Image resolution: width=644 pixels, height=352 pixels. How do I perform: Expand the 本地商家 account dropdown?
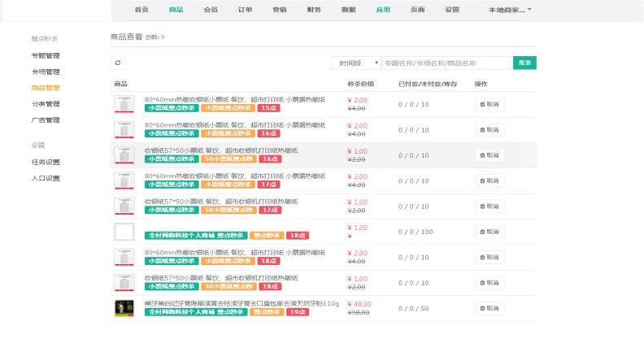click(509, 10)
